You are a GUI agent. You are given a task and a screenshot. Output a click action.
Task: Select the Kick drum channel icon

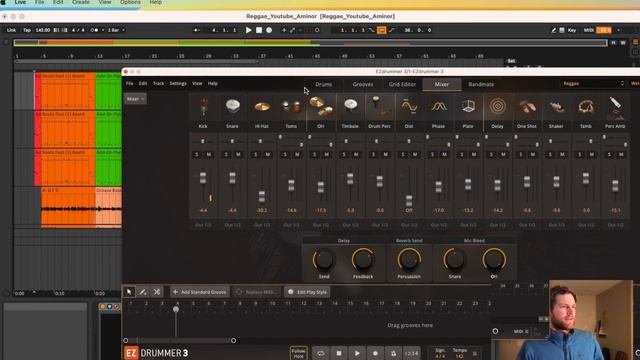click(203, 107)
